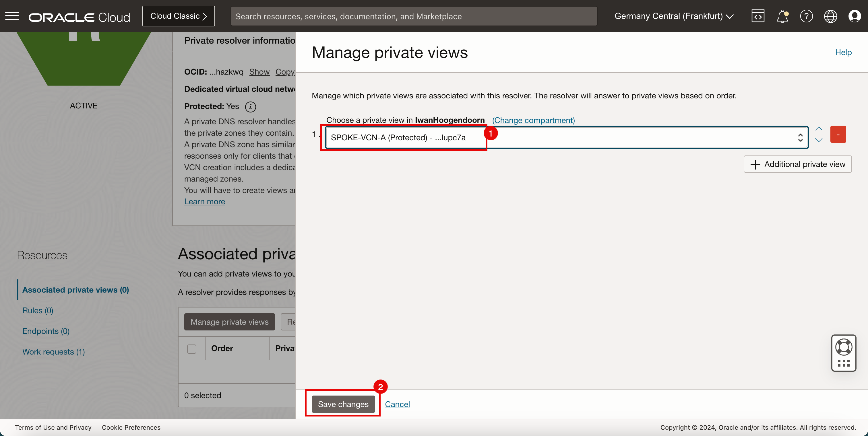868x436 pixels.
Task: Click the Change compartment link
Action: pyautogui.click(x=533, y=120)
